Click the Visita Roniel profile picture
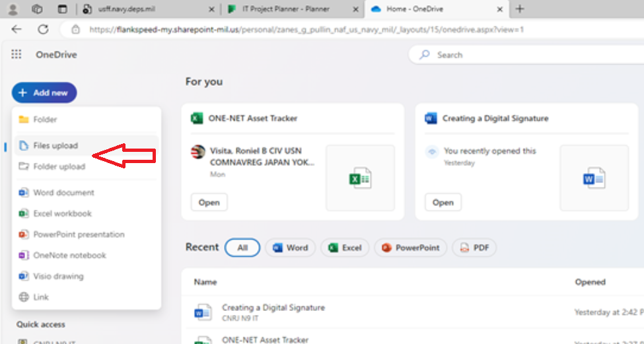 click(x=198, y=152)
